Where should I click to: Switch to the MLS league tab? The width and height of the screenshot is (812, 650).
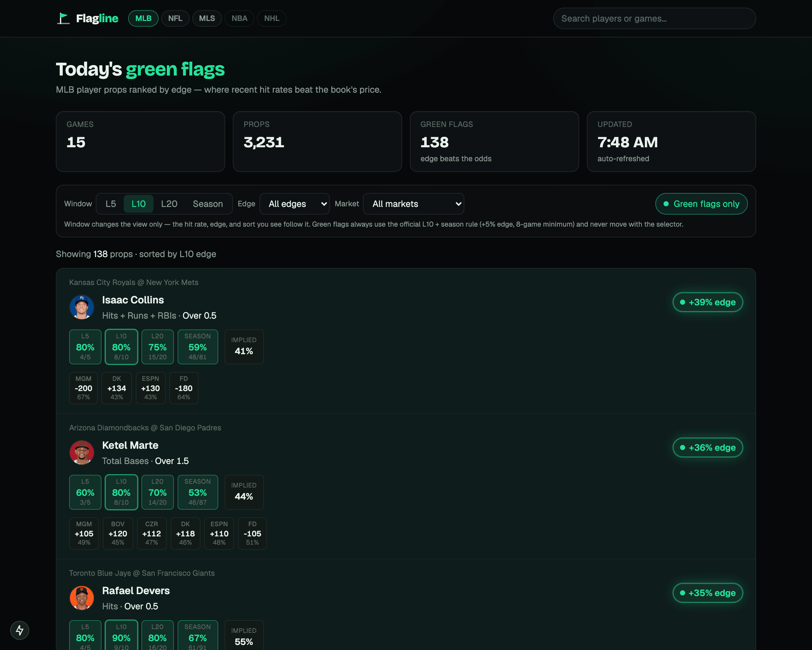pos(207,18)
